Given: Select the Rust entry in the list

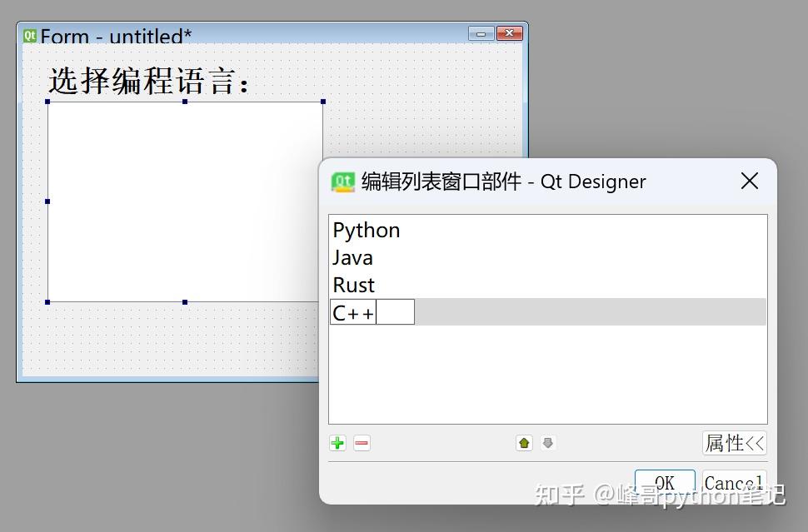Looking at the screenshot, I should (353, 285).
